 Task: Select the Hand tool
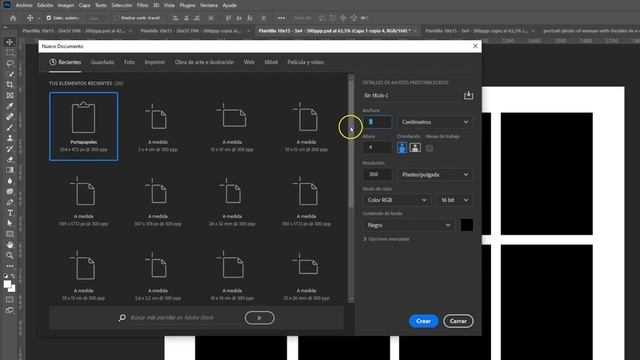[10, 244]
